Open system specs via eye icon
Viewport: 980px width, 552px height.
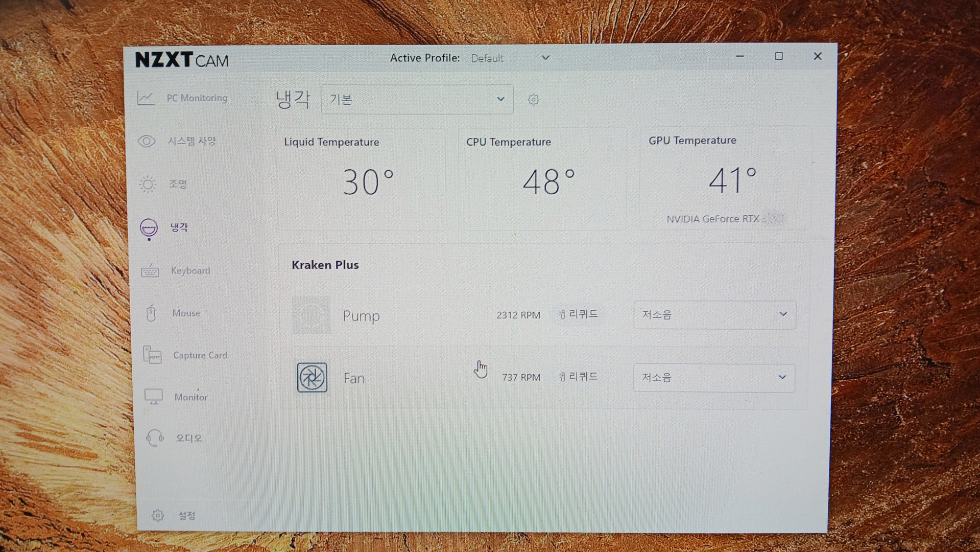pos(147,141)
